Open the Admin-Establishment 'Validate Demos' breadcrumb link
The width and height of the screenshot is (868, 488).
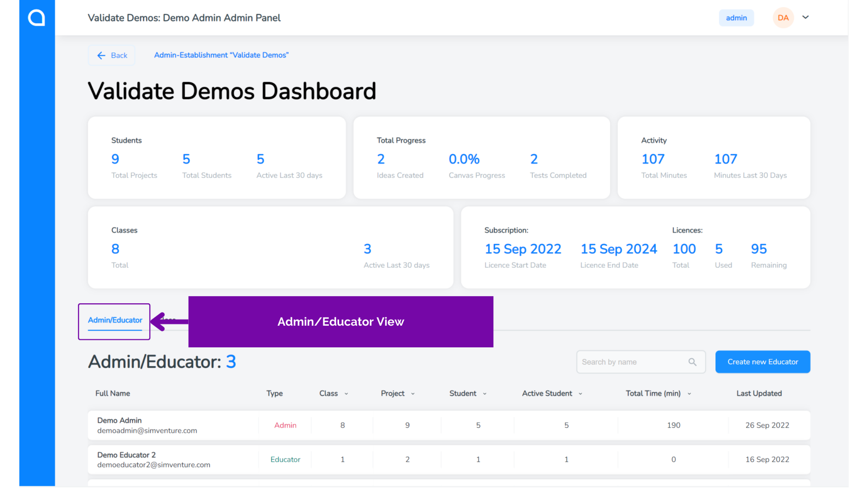(x=221, y=55)
